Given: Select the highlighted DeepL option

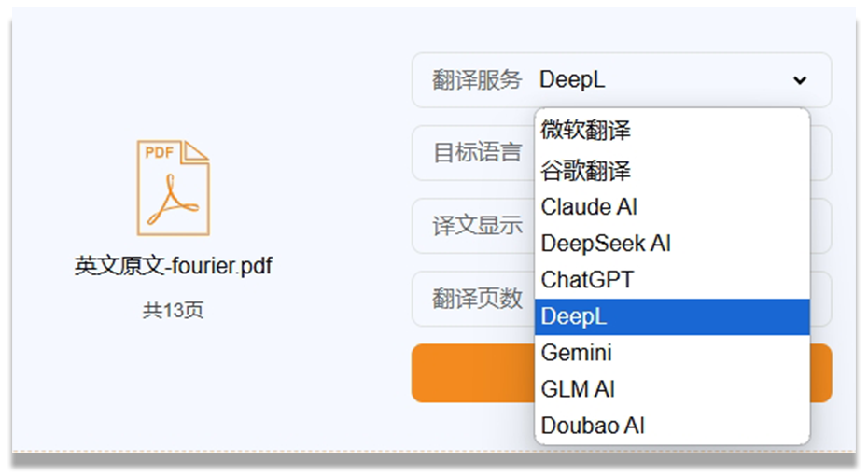Looking at the screenshot, I should tap(672, 316).
